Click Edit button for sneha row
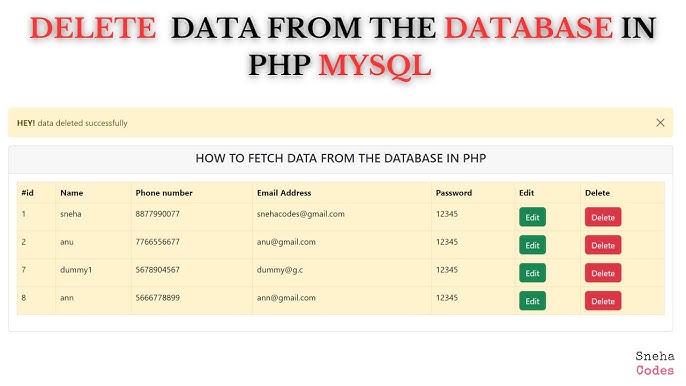This screenshot has width=686, height=386. [532, 217]
